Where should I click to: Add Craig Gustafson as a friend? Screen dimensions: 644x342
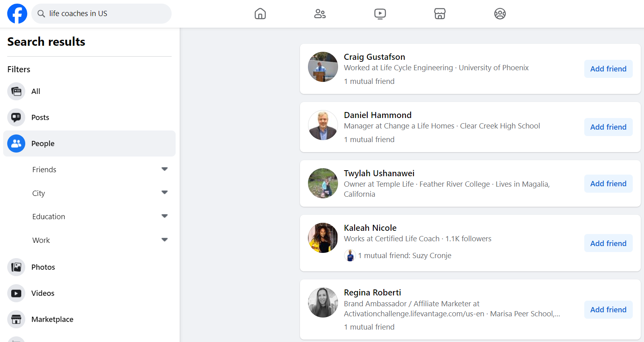608,69
